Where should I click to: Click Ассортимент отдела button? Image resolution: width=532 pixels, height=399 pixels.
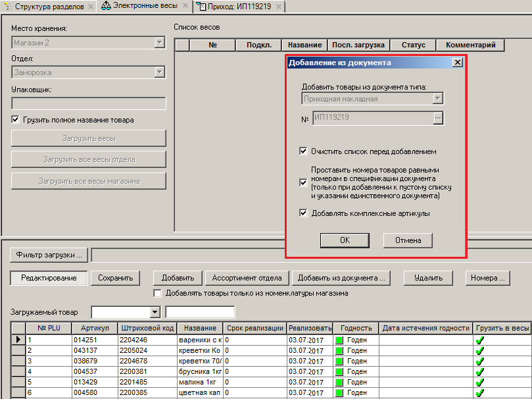[x=247, y=278]
